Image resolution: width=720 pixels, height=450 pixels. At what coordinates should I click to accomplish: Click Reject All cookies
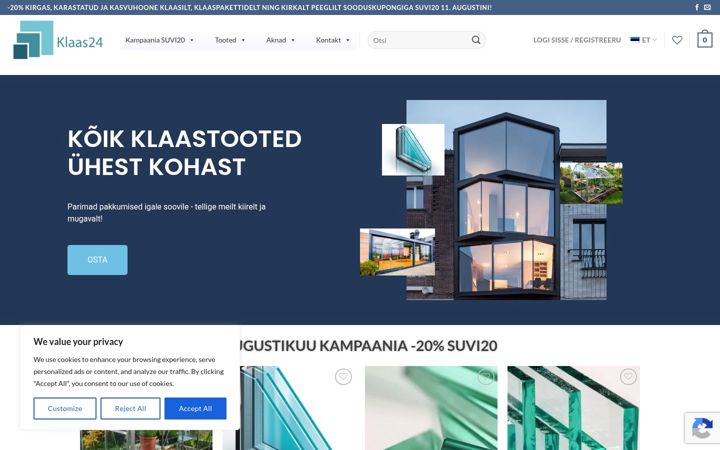(130, 408)
